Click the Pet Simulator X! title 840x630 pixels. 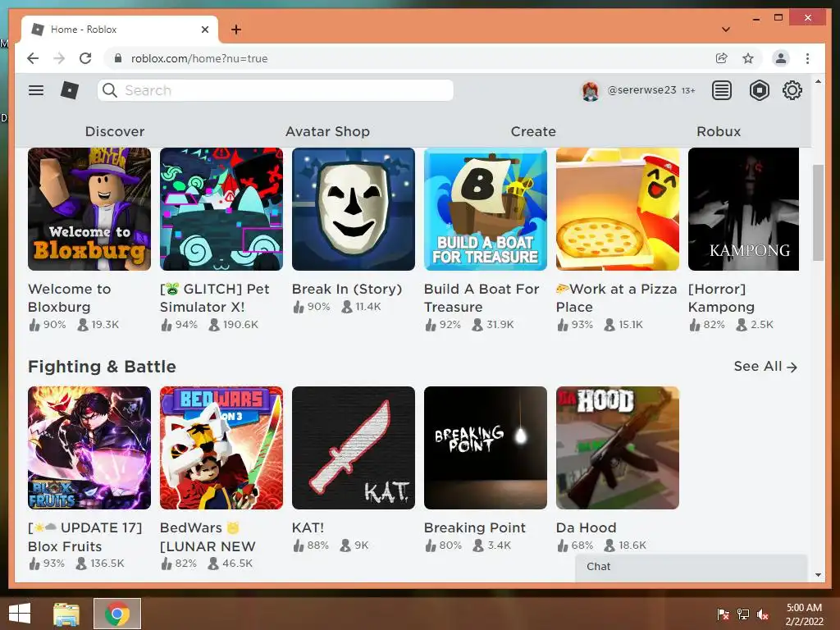pyautogui.click(x=214, y=298)
